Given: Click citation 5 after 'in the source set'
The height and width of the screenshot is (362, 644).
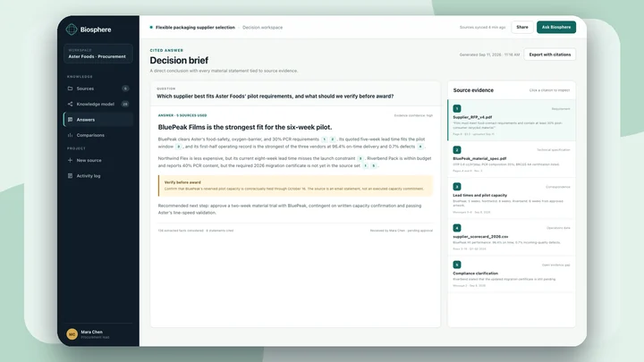Looking at the screenshot, I should (373, 166).
